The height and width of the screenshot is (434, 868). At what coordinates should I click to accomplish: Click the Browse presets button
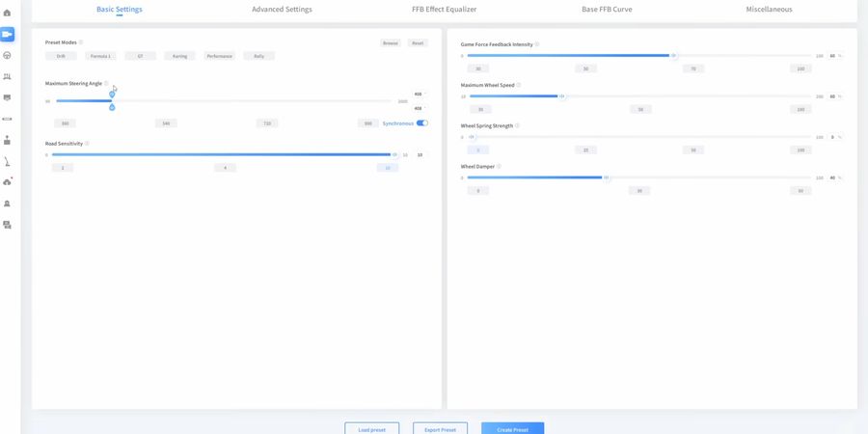[390, 43]
